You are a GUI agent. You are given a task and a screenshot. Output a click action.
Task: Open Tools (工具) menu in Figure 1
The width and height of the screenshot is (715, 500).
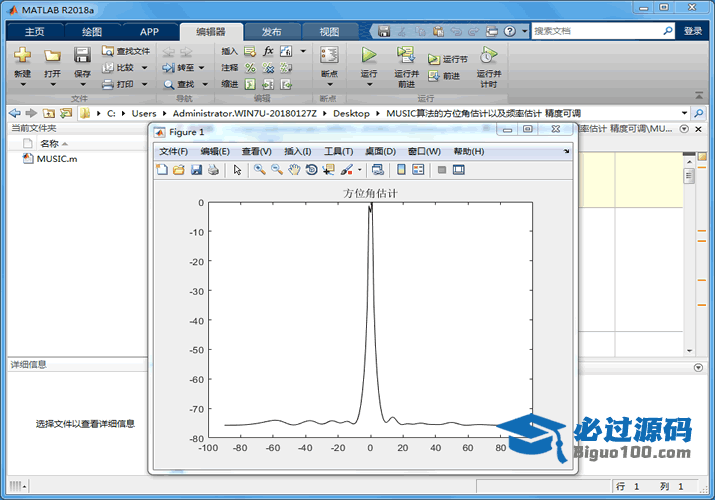338,151
